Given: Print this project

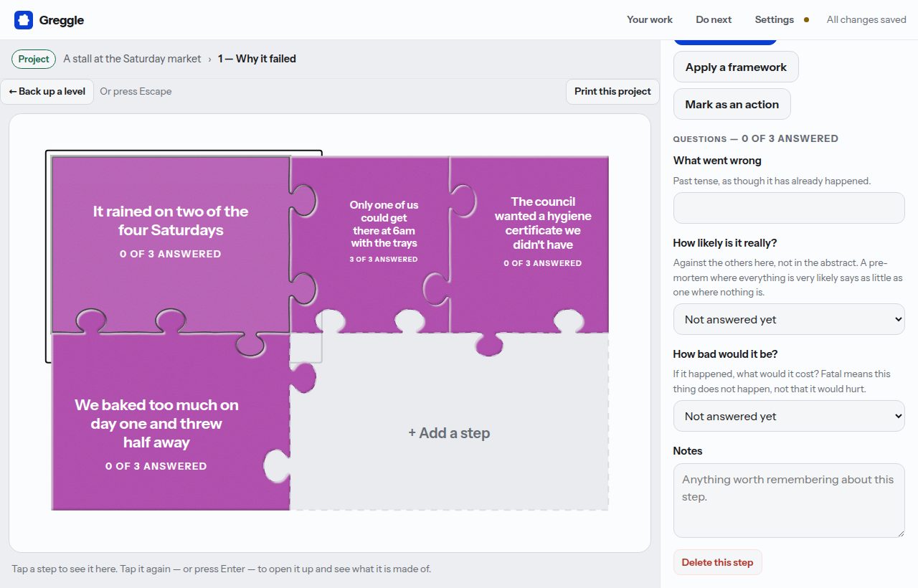Looking at the screenshot, I should 612,91.
